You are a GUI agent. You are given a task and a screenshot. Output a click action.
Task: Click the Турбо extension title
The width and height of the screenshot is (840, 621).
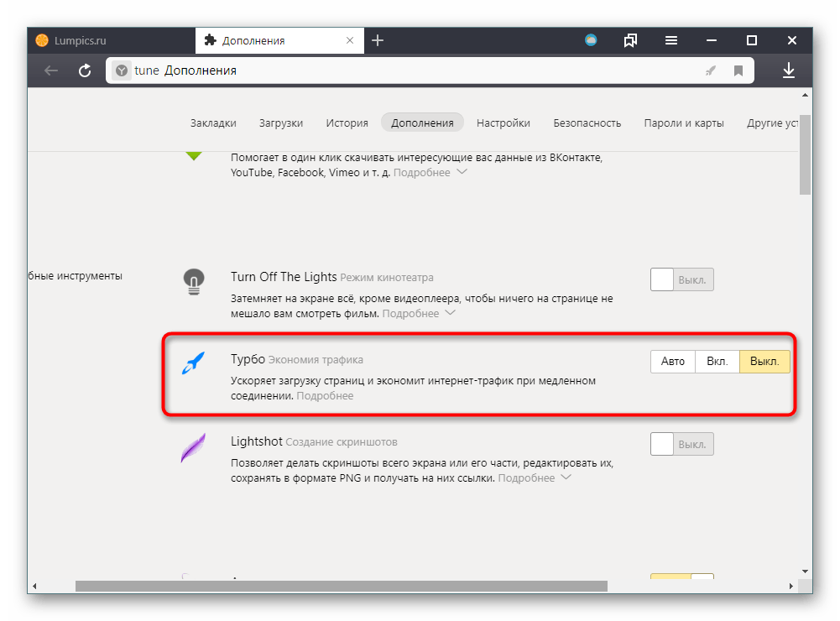coord(248,359)
